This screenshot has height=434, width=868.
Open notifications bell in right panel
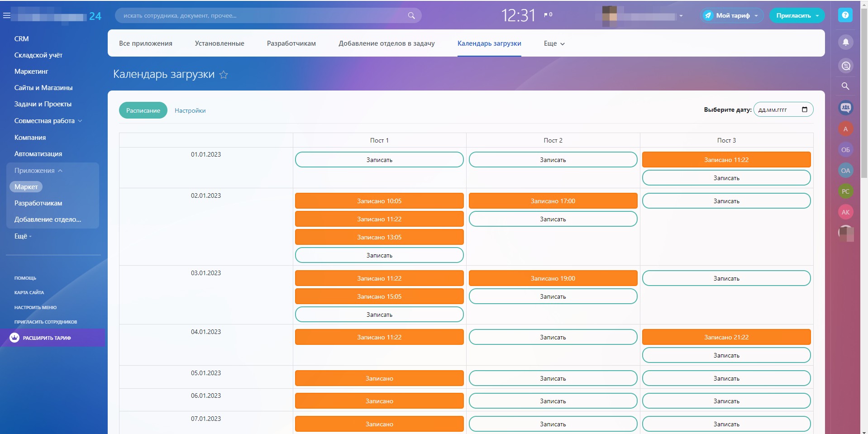click(x=845, y=43)
